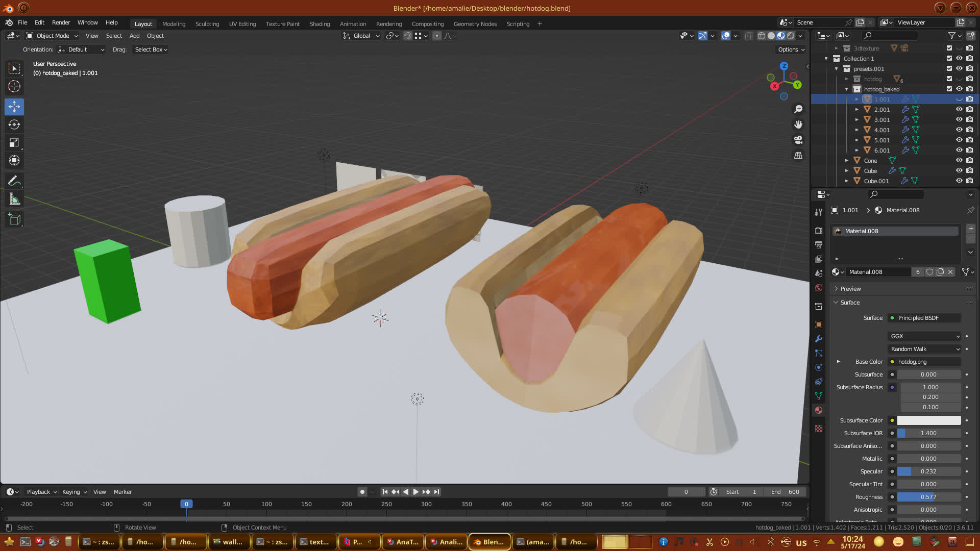Open the Render menu
This screenshot has width=980, height=551.
click(61, 22)
